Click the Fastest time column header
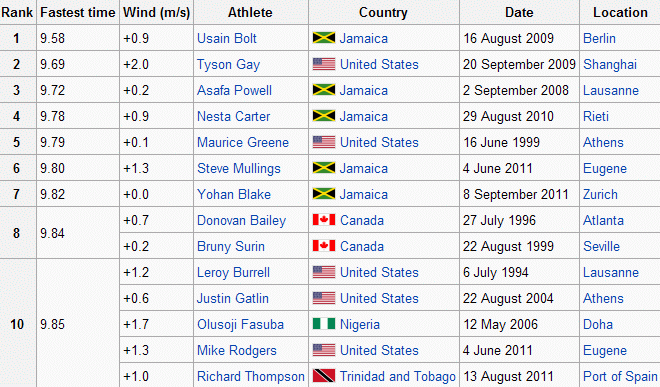Screen dimensions: 660x387 point(77,12)
